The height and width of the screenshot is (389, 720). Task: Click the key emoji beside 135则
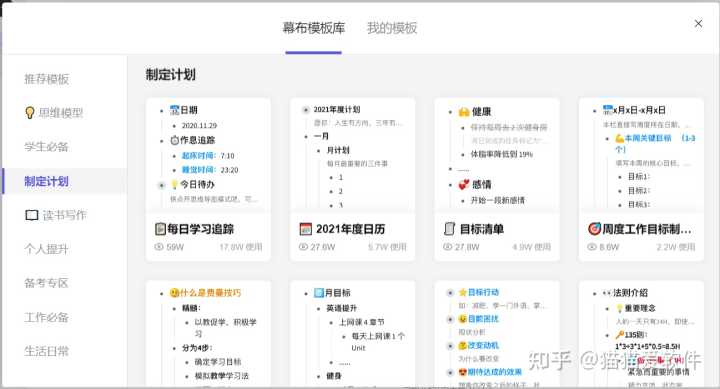click(619, 335)
